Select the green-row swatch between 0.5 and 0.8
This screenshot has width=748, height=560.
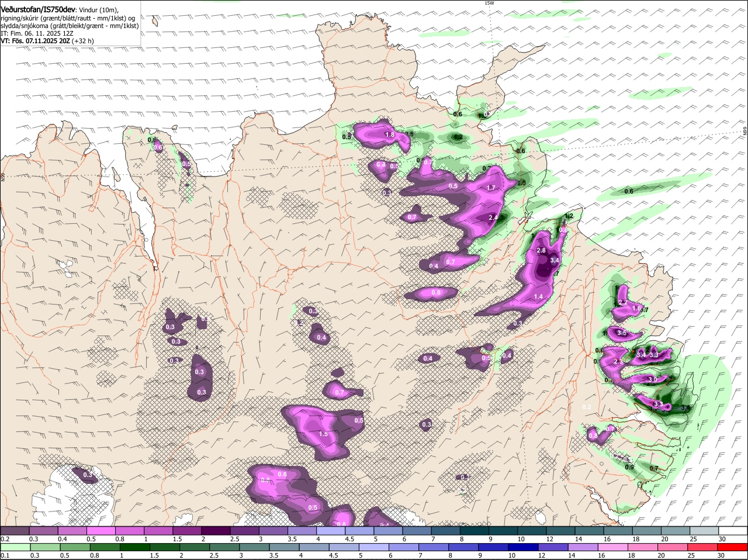click(75, 547)
